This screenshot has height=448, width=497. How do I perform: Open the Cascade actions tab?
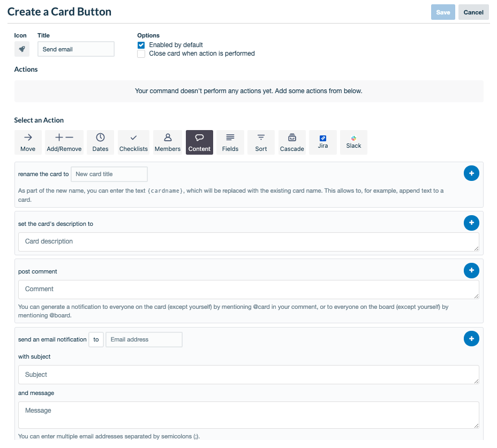[x=292, y=142]
